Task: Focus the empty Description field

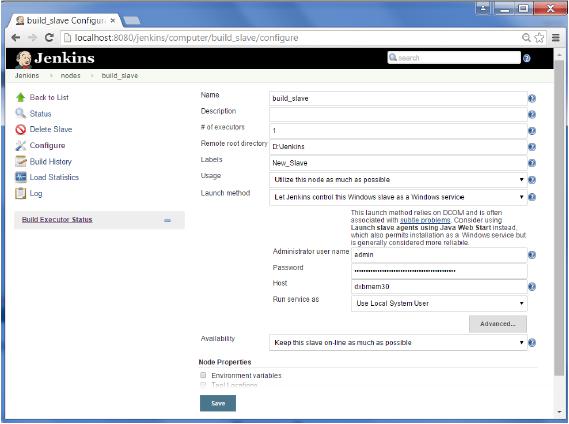Action: (398, 115)
